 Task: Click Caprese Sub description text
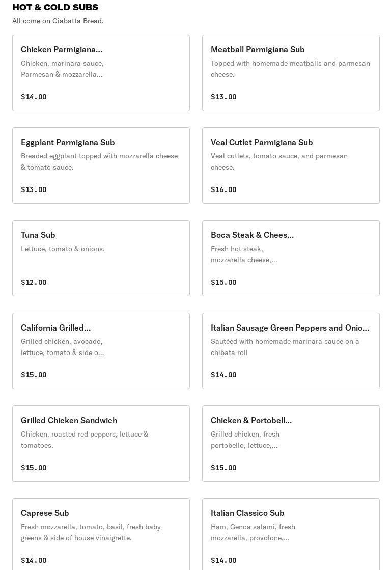91,532
